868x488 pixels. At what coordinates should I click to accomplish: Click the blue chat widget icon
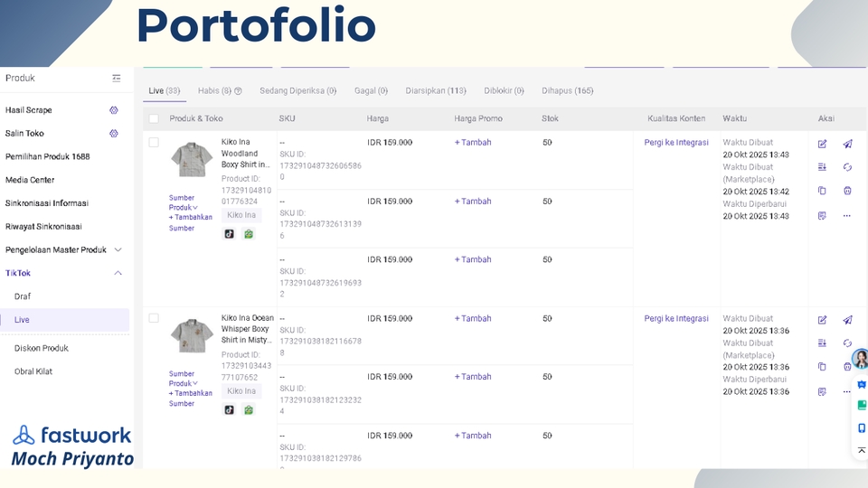tap(862, 385)
